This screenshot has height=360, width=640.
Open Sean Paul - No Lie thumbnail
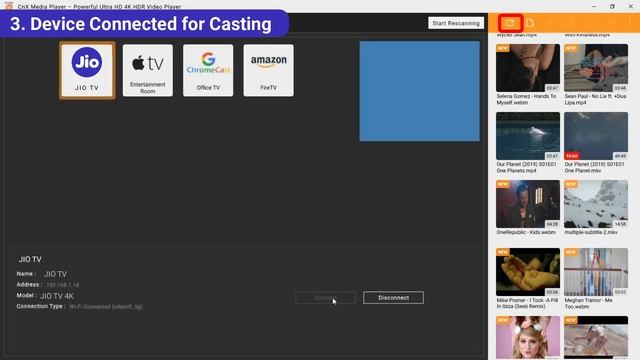tap(596, 68)
